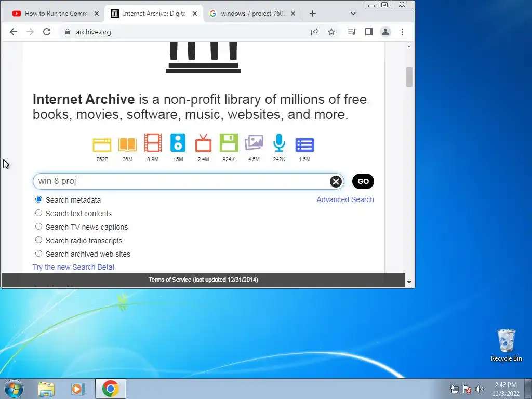
Task: Click the scrollbar down arrow
Action: tap(409, 282)
